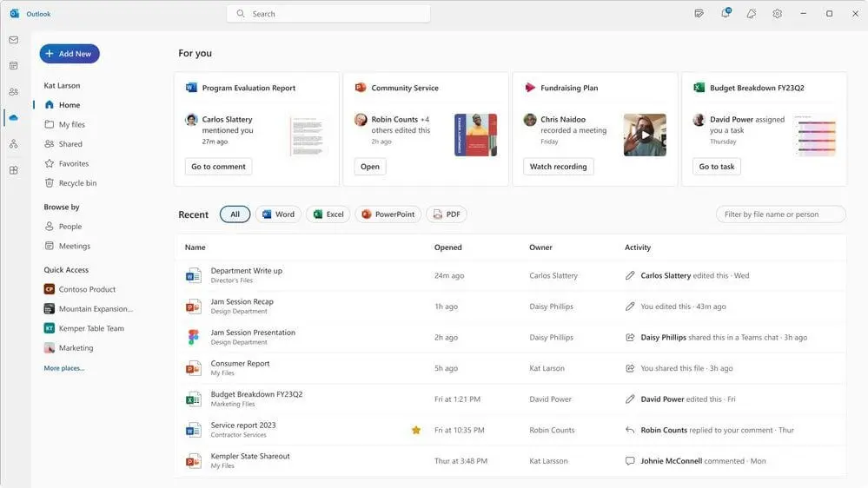Click the My Day note icon in title bar
868x488 pixels.
[x=699, y=14]
